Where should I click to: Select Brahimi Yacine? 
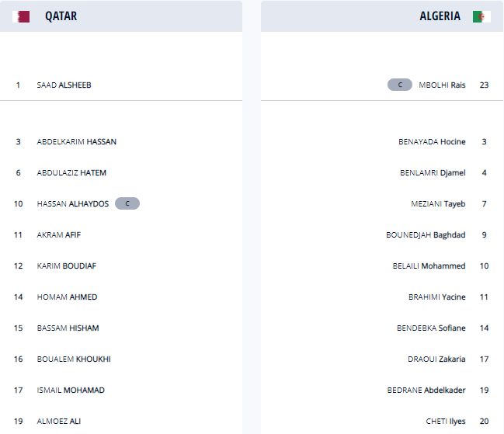coord(436,297)
